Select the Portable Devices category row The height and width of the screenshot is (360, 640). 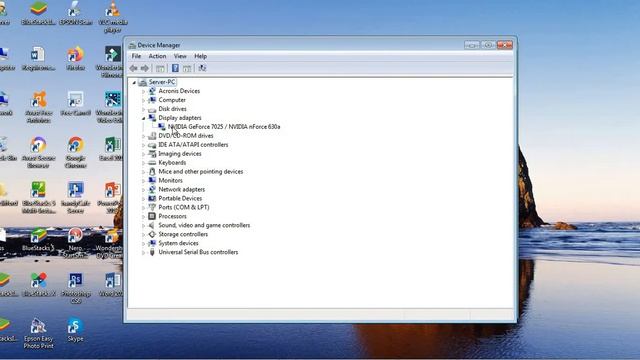point(180,198)
